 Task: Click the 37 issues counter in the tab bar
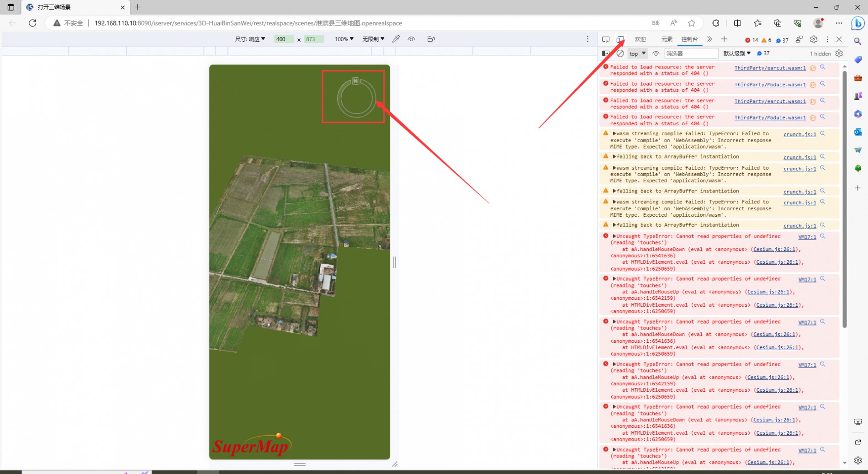click(783, 40)
